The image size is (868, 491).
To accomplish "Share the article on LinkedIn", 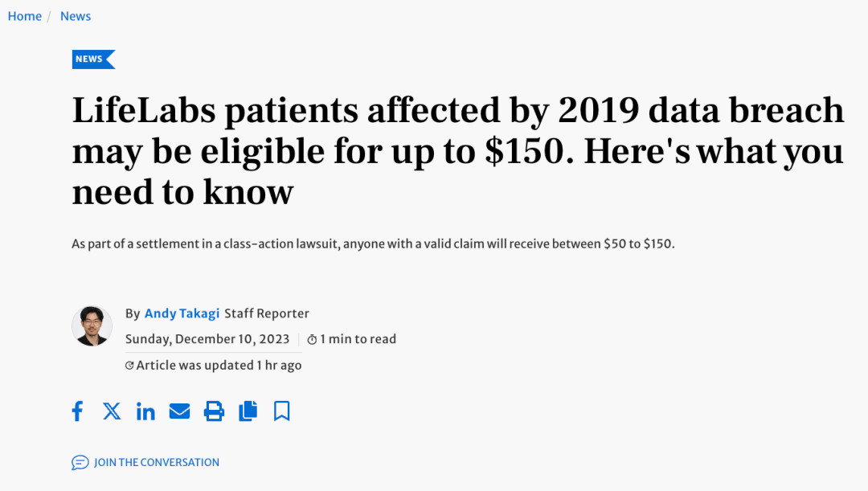I will pos(145,411).
